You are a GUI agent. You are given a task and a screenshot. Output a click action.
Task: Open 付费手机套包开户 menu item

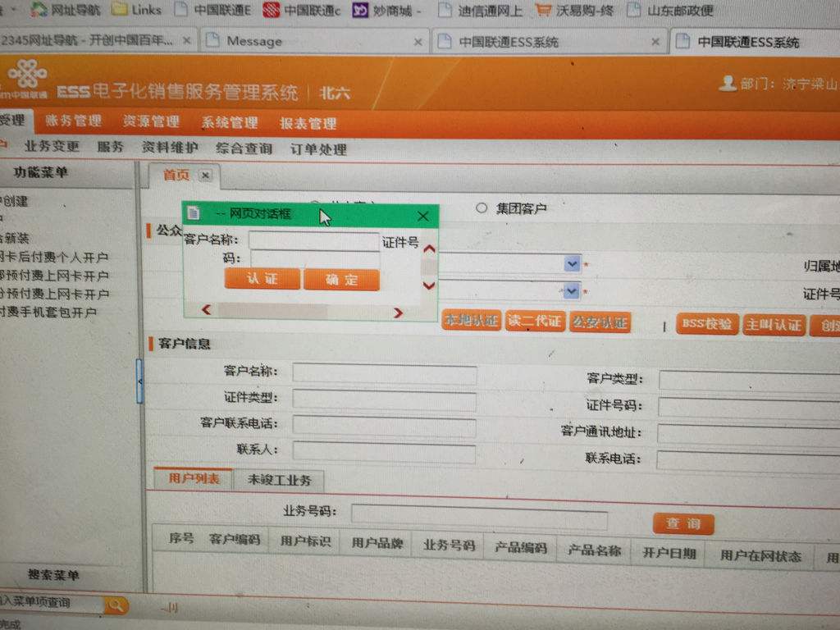(48, 313)
